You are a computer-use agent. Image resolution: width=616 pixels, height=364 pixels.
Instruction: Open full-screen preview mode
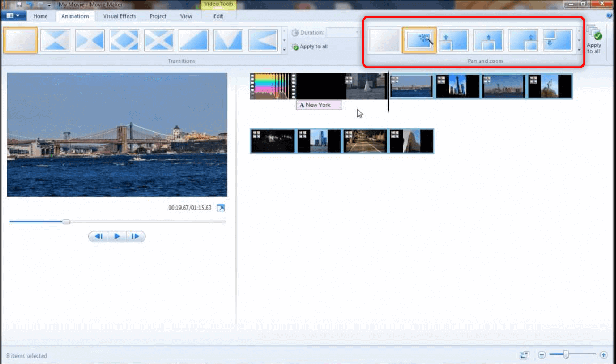pos(220,208)
